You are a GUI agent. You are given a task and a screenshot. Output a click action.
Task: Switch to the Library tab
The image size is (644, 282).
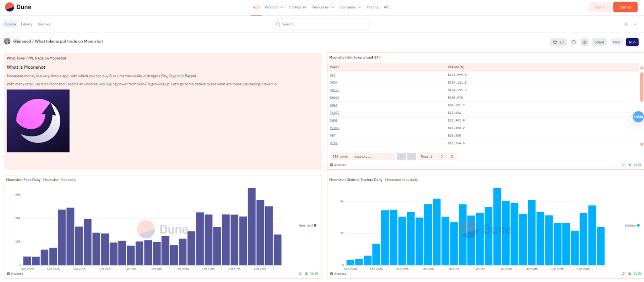point(27,24)
